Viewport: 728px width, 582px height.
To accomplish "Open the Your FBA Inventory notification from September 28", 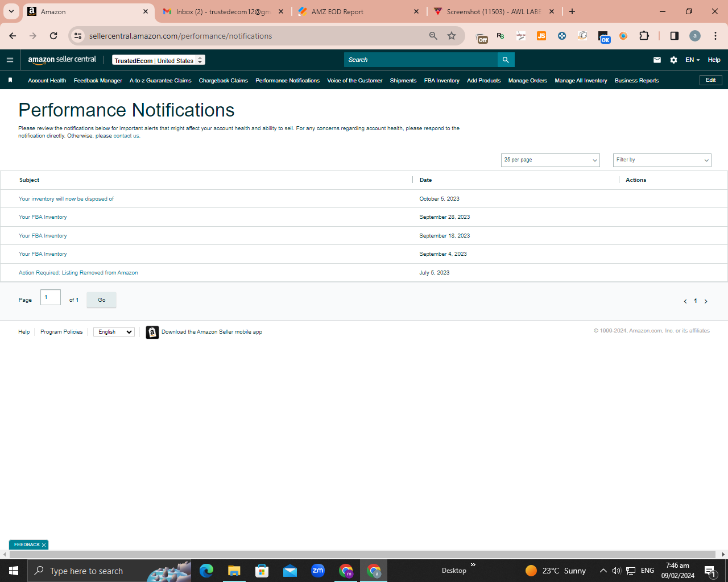I will point(43,217).
